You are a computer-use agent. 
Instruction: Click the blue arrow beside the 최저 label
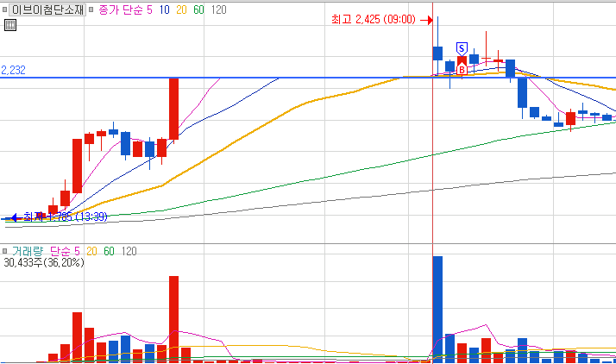click(14, 217)
